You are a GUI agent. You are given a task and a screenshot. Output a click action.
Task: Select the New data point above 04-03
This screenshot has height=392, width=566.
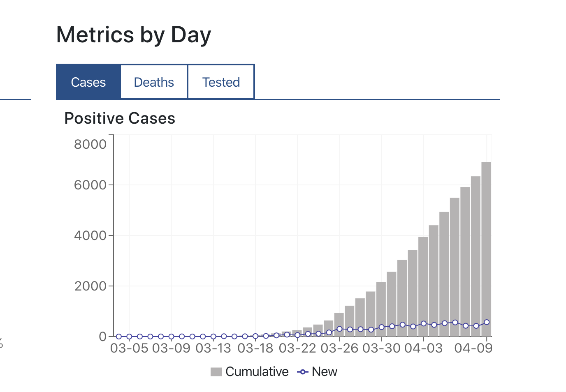click(424, 323)
